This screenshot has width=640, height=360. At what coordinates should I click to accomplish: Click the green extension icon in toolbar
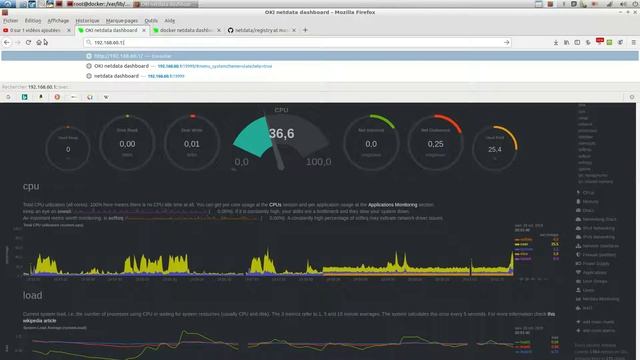(609, 42)
